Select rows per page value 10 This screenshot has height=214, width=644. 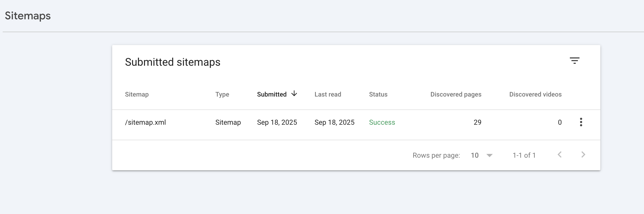(x=475, y=155)
